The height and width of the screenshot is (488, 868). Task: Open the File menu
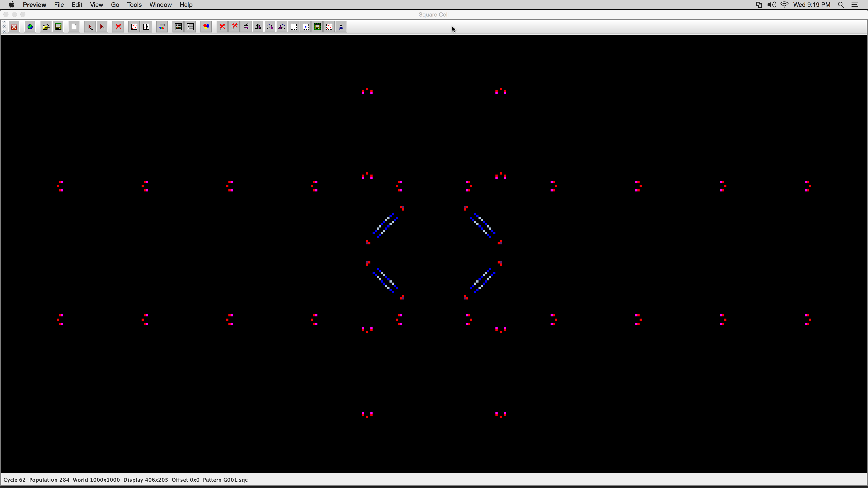pos(59,5)
